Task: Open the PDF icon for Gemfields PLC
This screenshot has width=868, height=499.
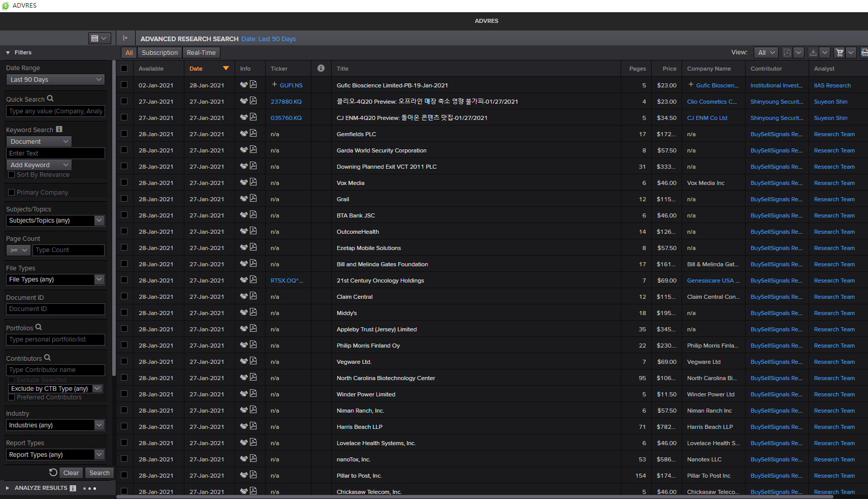Action: 253,133
